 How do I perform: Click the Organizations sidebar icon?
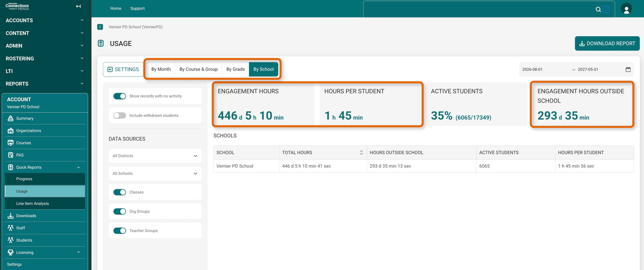[x=10, y=131]
